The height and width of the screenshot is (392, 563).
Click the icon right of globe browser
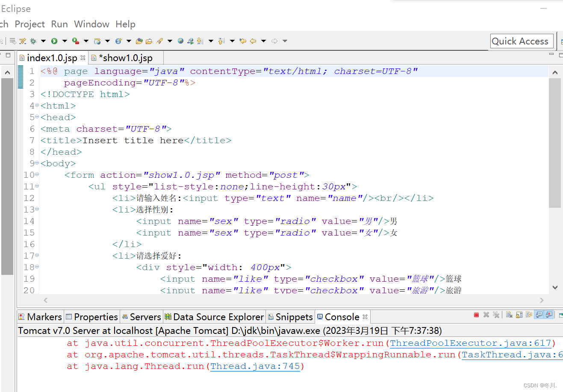(x=190, y=41)
